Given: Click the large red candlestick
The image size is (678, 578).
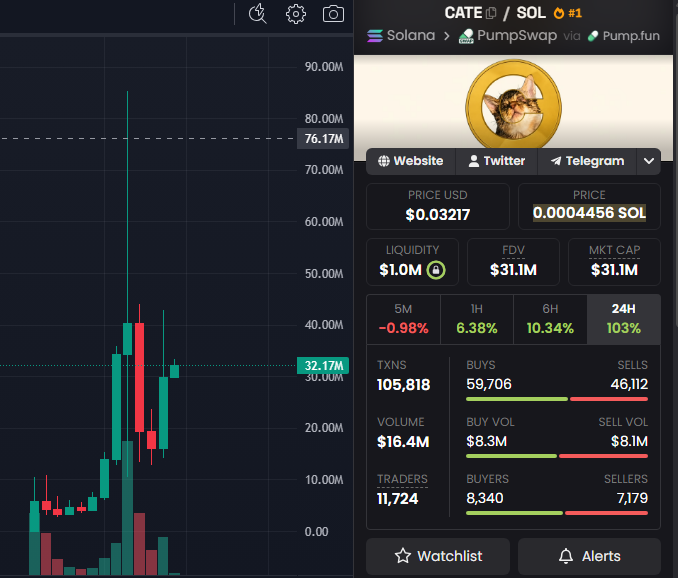Looking at the screenshot, I should coord(139,377).
